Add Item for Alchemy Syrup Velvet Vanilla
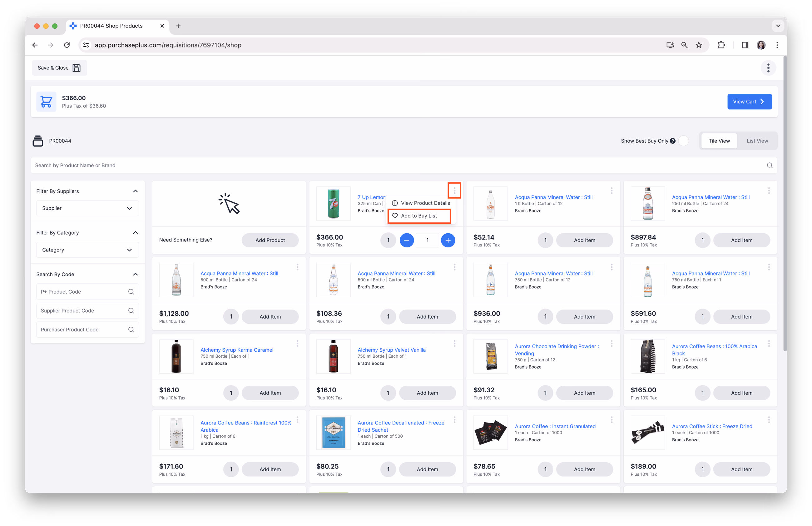This screenshot has height=526, width=812. coord(427,393)
